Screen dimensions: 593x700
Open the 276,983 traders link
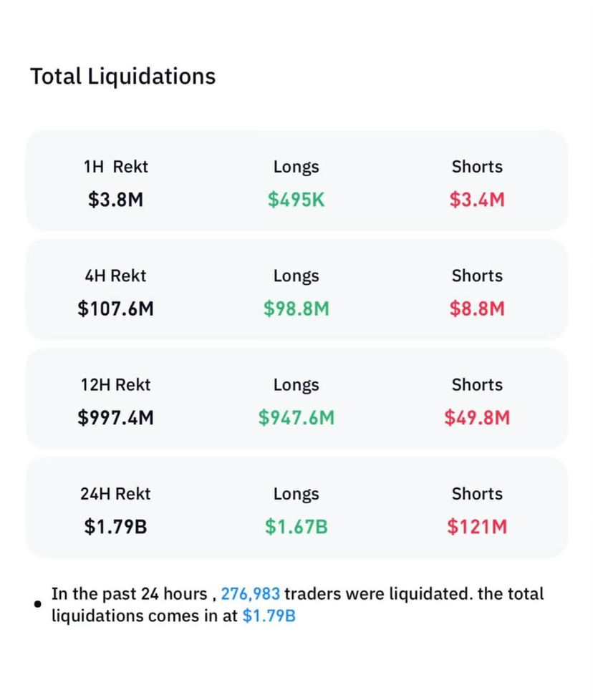point(251,594)
